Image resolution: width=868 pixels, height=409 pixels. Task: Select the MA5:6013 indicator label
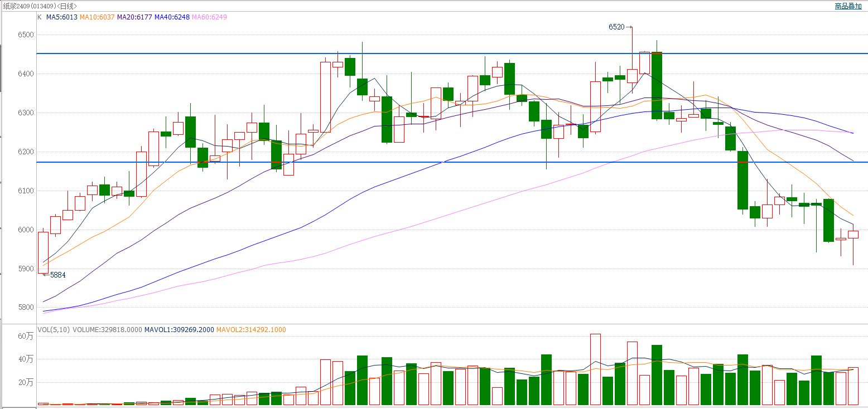point(61,17)
